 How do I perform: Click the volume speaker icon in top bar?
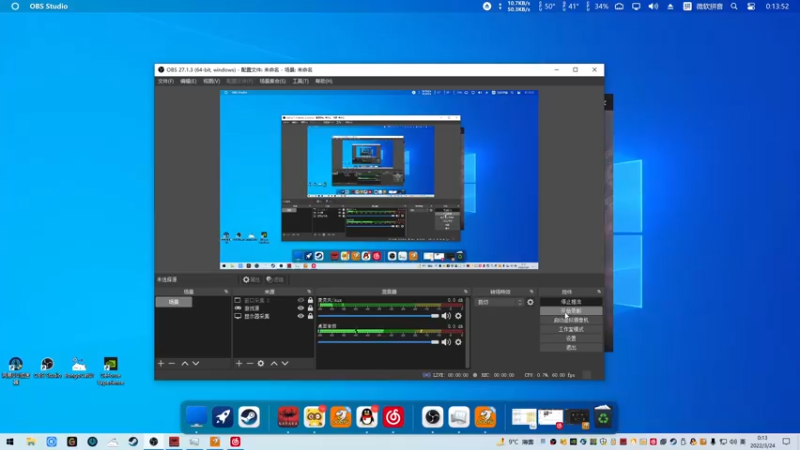pyautogui.click(x=653, y=7)
